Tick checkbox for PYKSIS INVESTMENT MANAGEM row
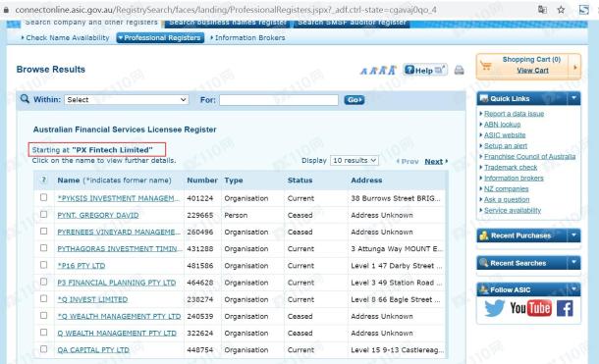Image resolution: width=599 pixels, height=364 pixels. 43,197
